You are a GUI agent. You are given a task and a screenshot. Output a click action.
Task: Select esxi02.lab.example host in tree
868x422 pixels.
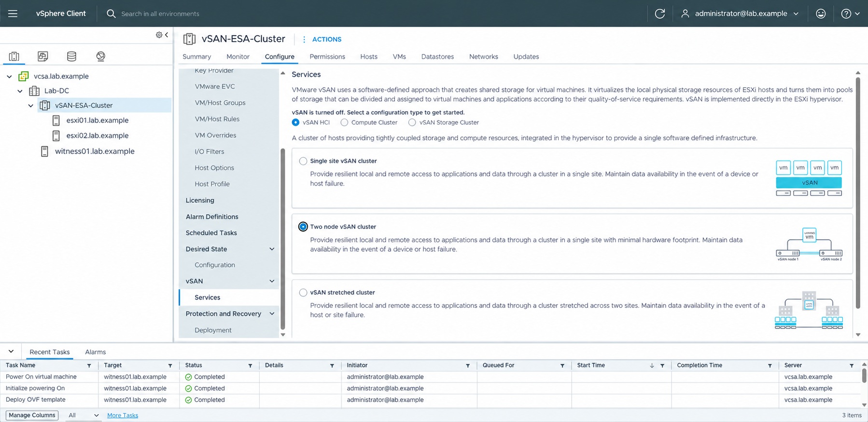pos(98,136)
